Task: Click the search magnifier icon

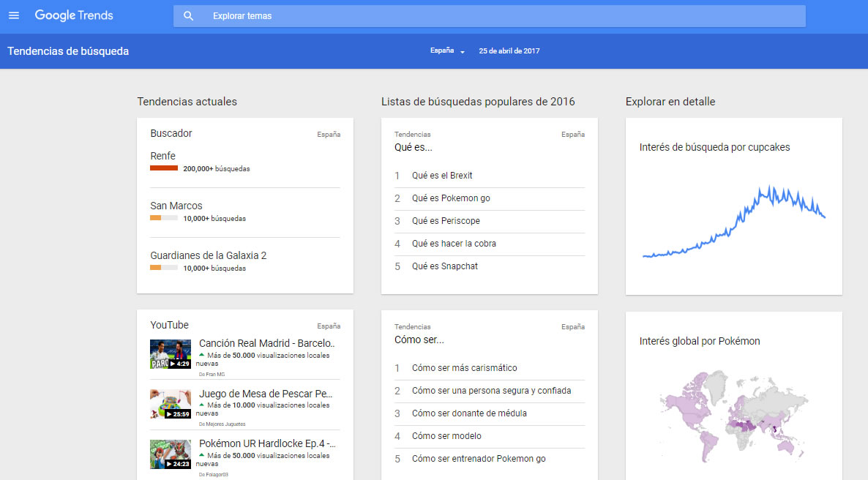Action: coord(189,15)
